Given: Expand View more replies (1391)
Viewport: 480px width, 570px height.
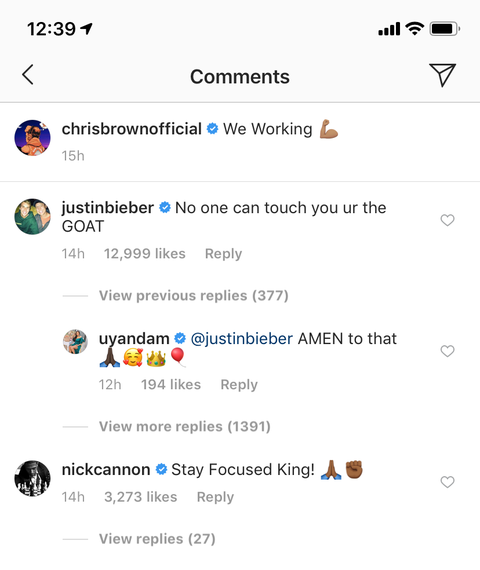Looking at the screenshot, I should [185, 426].
